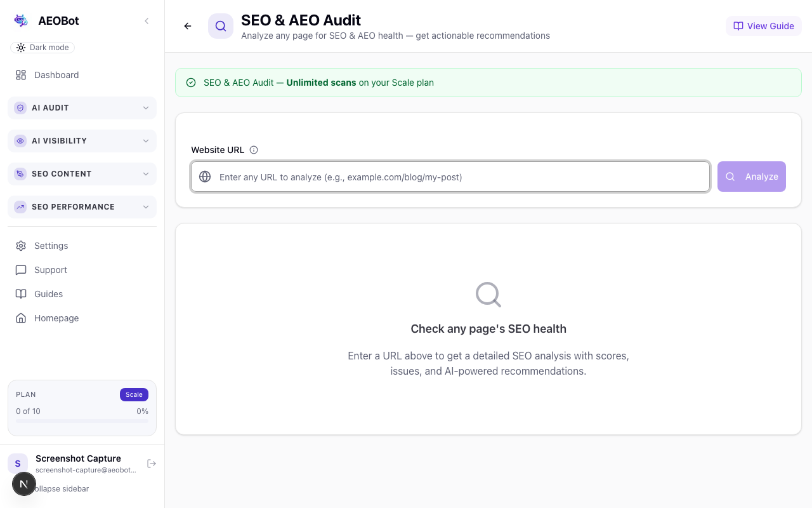Click the log out icon
The height and width of the screenshot is (508, 812).
point(152,464)
